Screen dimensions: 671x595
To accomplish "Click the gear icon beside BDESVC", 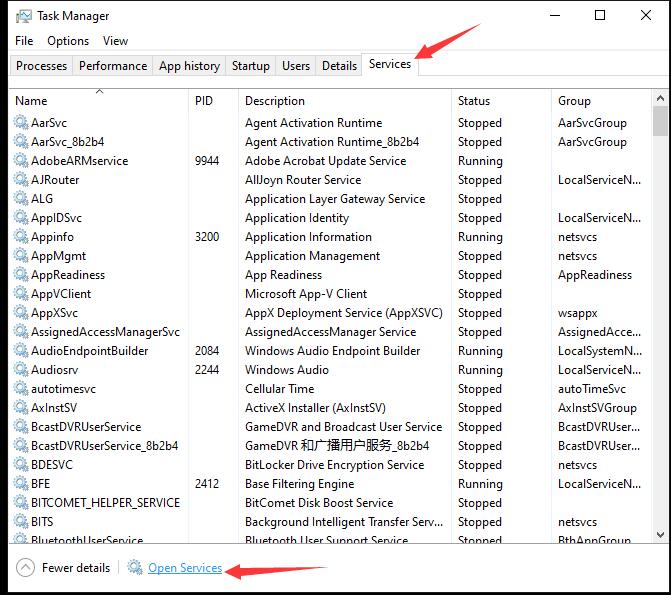I will [x=21, y=464].
